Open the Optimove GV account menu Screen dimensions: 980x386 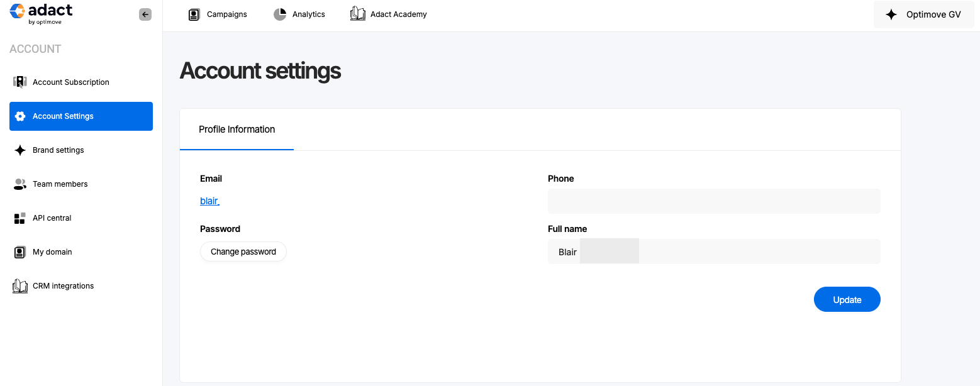[923, 14]
